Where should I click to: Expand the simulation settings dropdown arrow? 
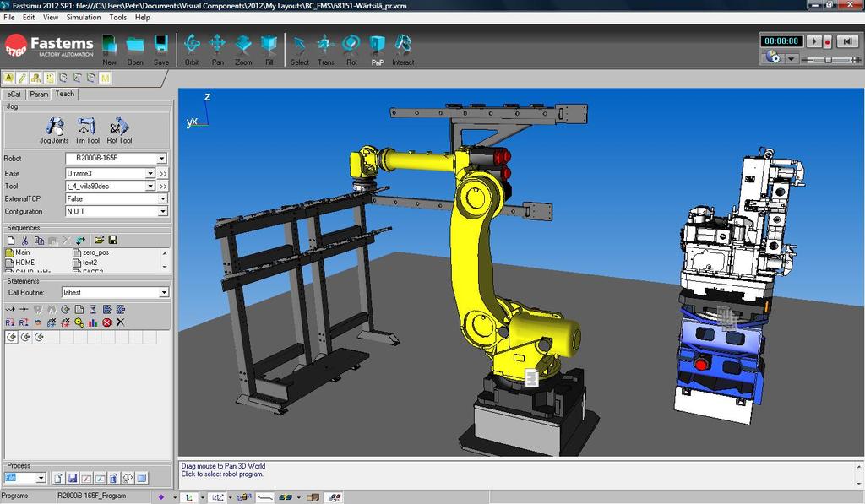tap(792, 58)
